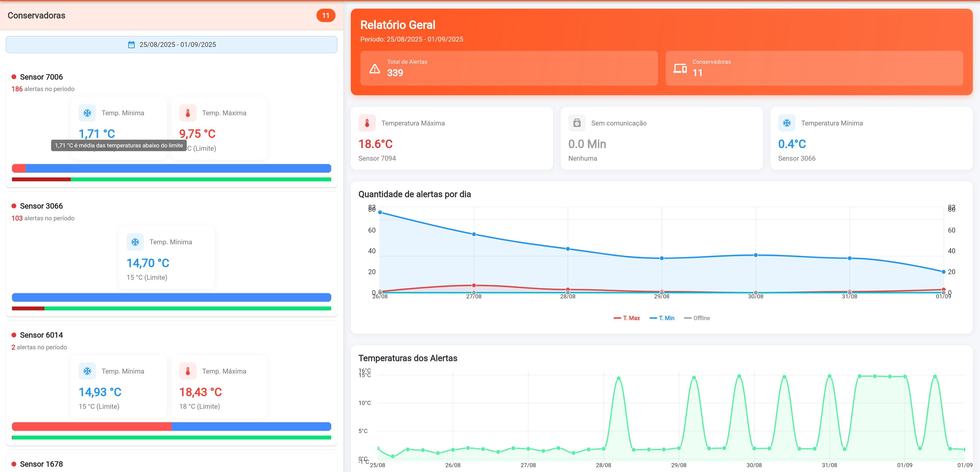The image size is (980, 472).
Task: Select the Conservadoras panel header
Action: (36, 16)
